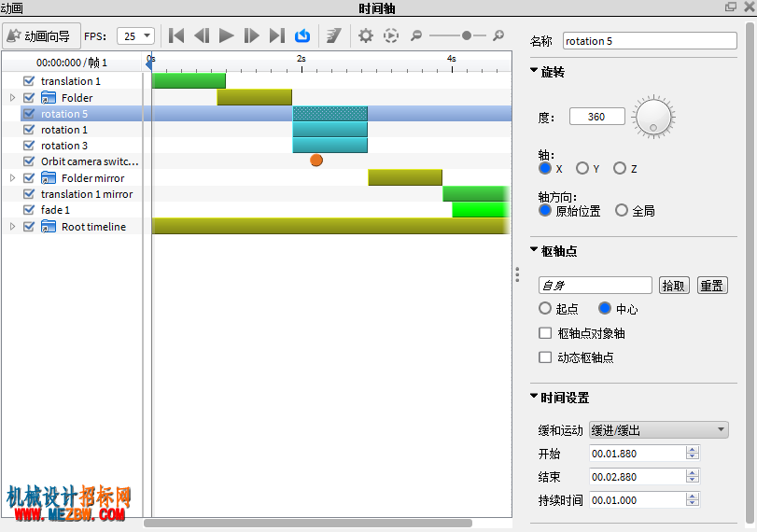The image size is (757, 532).
Task: Click the degrees field showing 360
Action: pyautogui.click(x=597, y=117)
